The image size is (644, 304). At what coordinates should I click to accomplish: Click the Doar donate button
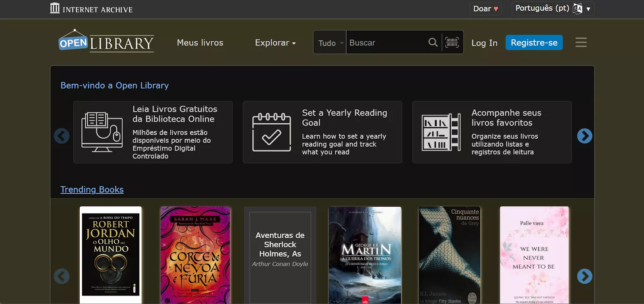pos(485,9)
